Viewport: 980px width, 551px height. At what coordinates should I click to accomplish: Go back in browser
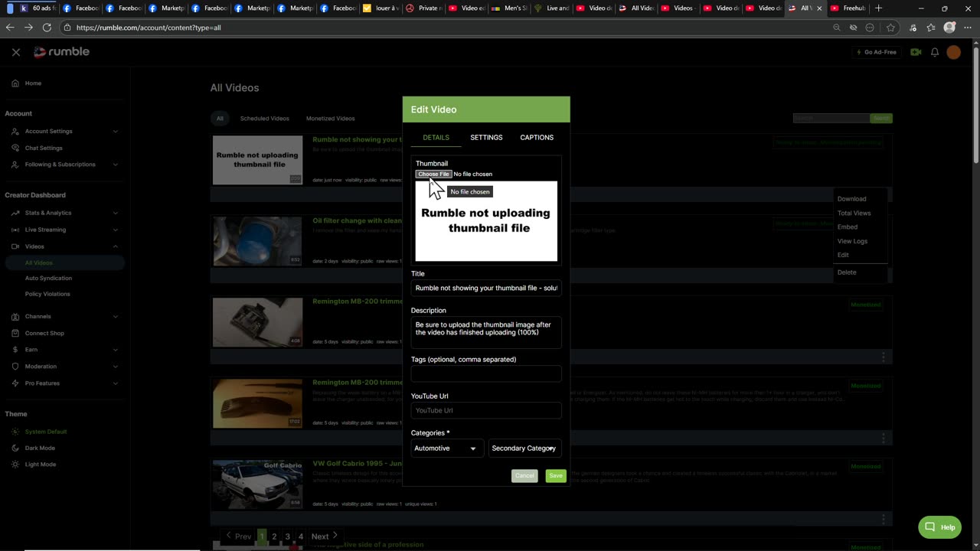[10, 28]
